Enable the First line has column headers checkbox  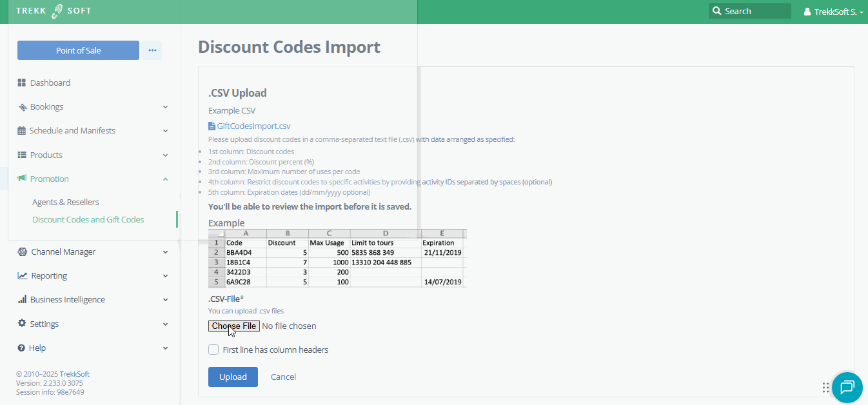213,350
